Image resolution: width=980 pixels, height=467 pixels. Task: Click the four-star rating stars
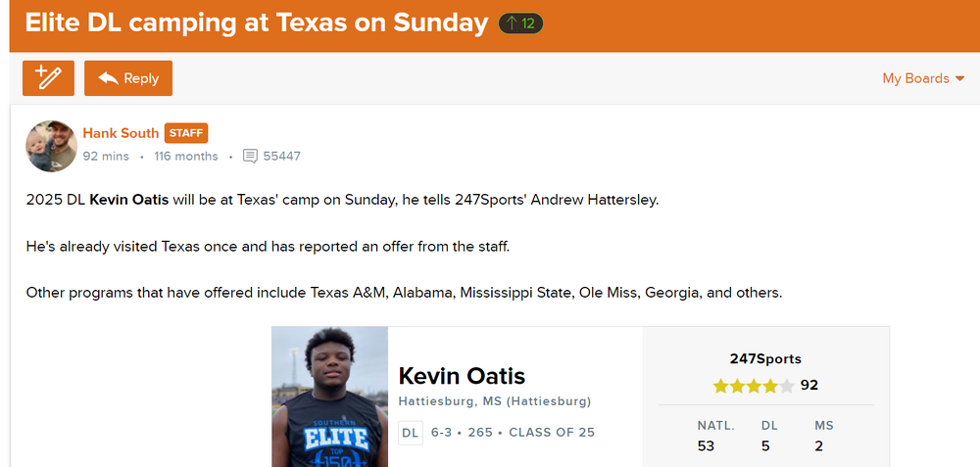(754, 386)
